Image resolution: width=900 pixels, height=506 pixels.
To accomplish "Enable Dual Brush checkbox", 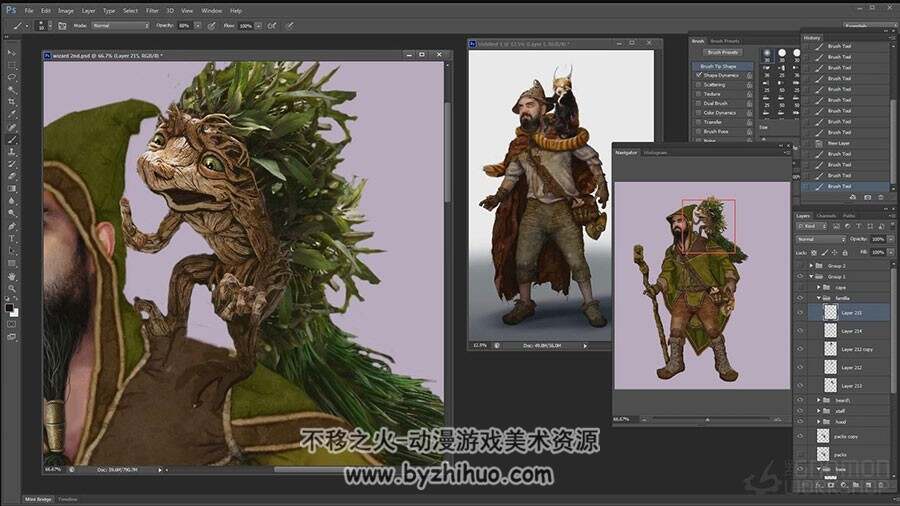I will tap(699, 103).
